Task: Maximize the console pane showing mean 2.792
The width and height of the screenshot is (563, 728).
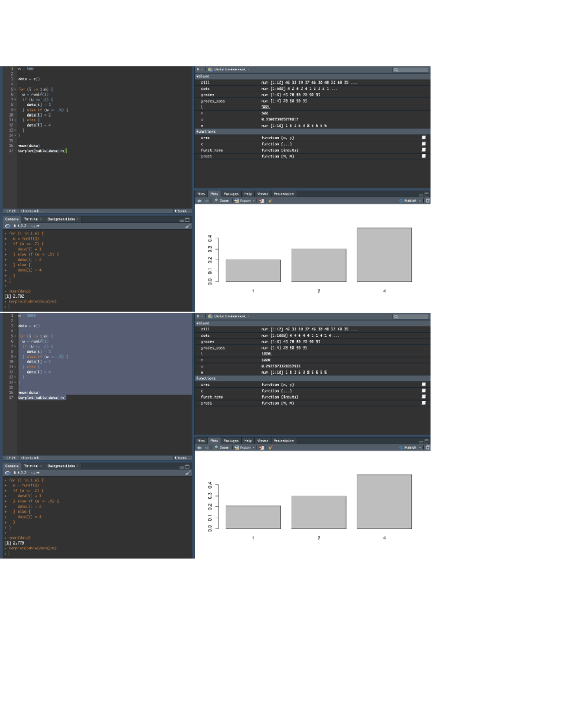Action: pyautogui.click(x=188, y=219)
